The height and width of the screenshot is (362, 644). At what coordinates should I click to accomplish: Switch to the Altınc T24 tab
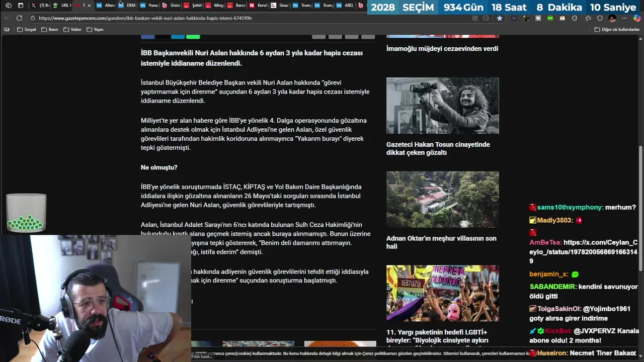point(106,6)
